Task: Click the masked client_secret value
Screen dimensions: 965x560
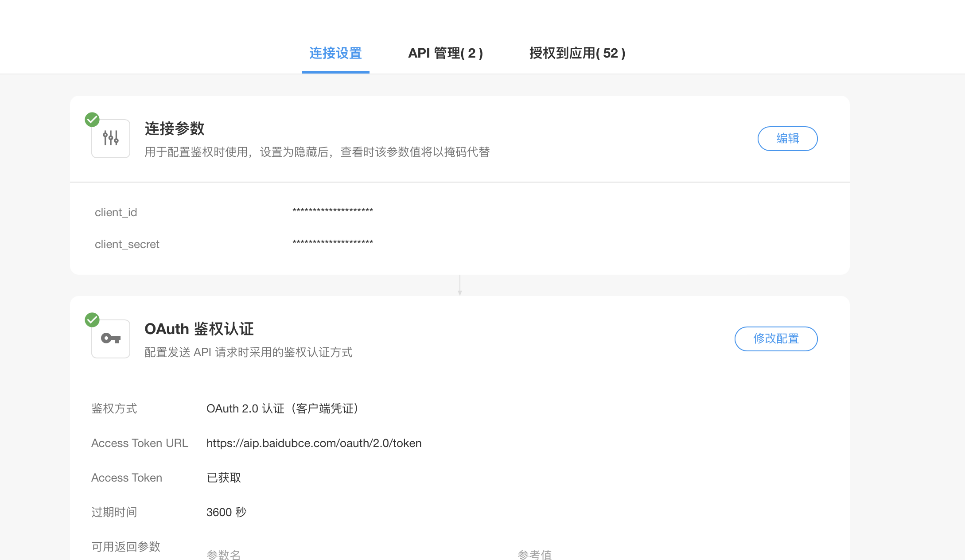Action: click(333, 243)
